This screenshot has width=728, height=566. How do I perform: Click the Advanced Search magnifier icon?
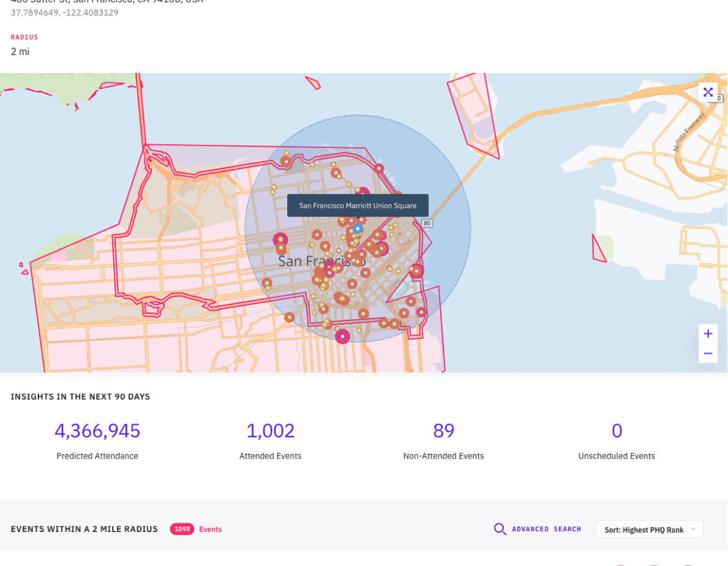(x=500, y=529)
